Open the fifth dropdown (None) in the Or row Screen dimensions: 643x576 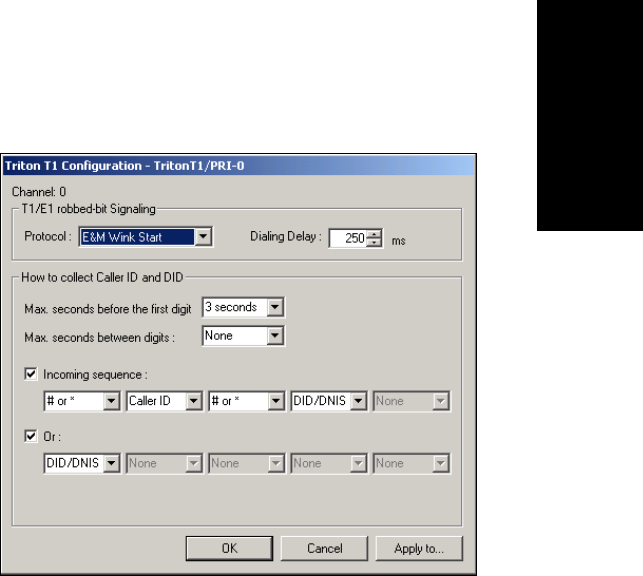[411, 463]
